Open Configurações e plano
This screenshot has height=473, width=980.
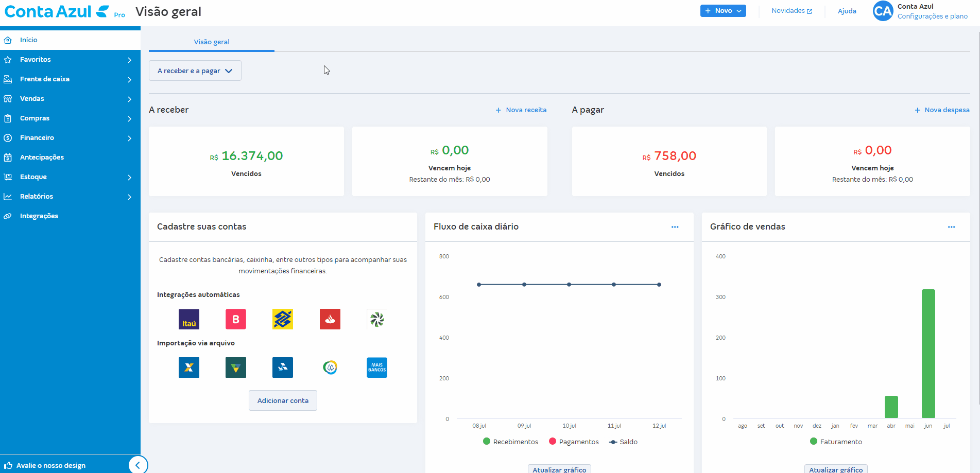[933, 16]
